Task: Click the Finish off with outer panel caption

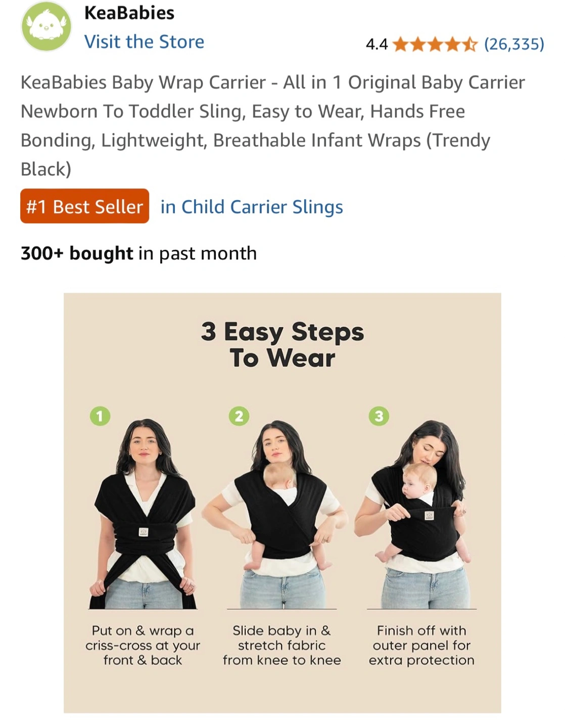Action: pos(421,645)
